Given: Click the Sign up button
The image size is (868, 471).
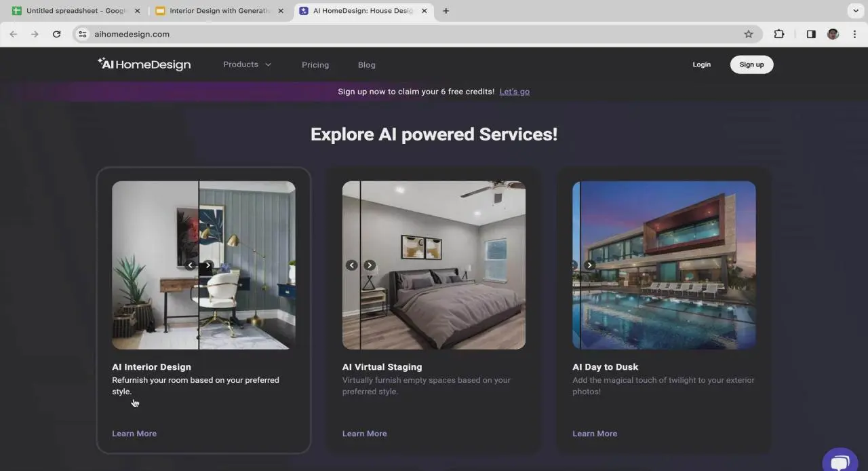Looking at the screenshot, I should tap(751, 64).
